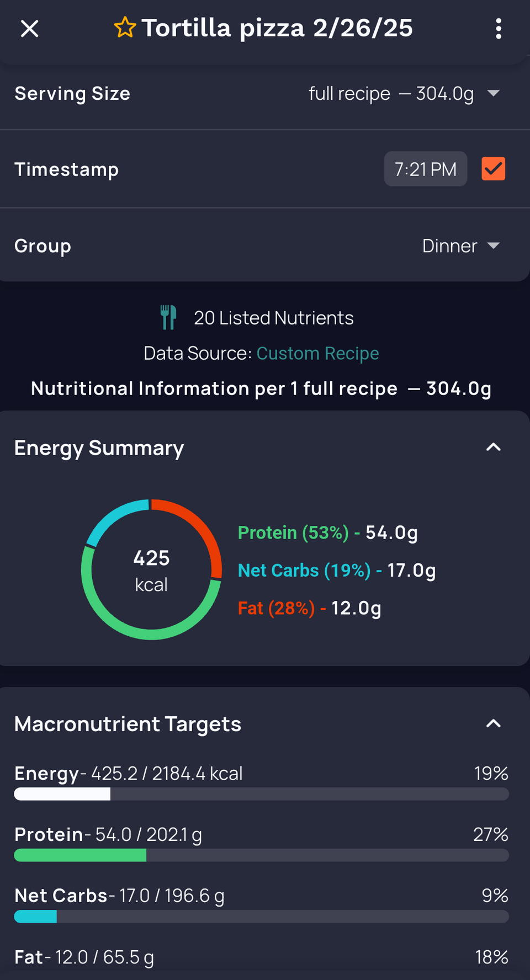Screen dimensions: 530x980
Task: Tap the Energy progress bar
Action: point(261,794)
